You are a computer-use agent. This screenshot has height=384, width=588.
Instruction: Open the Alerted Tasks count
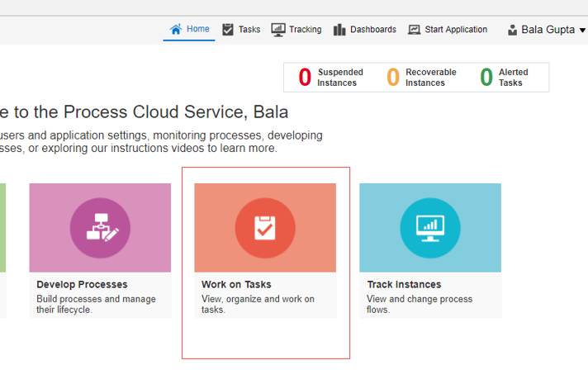(x=486, y=78)
